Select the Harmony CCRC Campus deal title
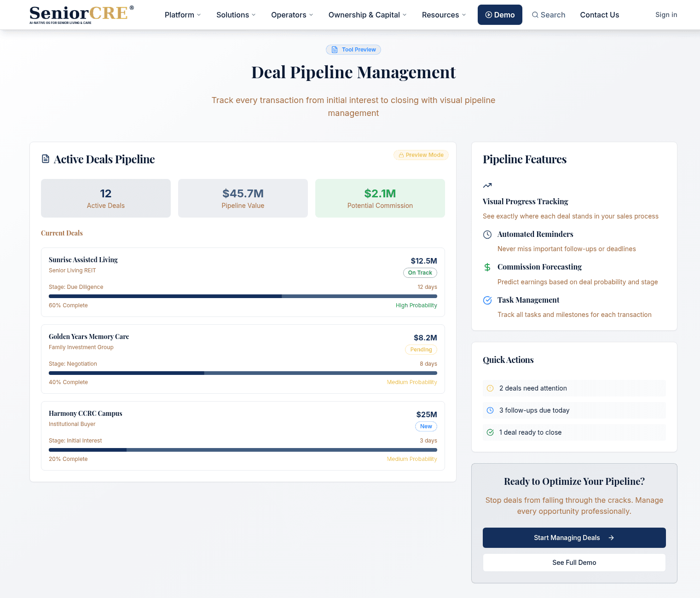700x598 pixels. click(x=86, y=414)
